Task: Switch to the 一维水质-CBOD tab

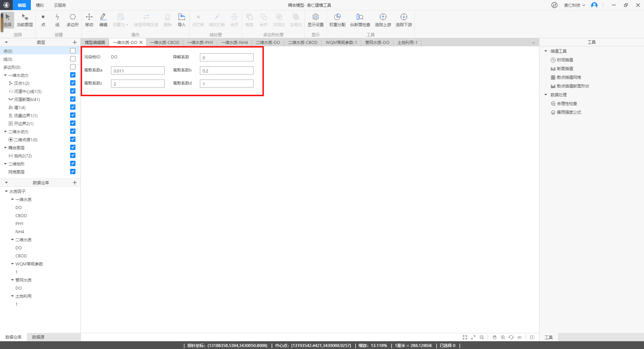Action: coord(165,43)
